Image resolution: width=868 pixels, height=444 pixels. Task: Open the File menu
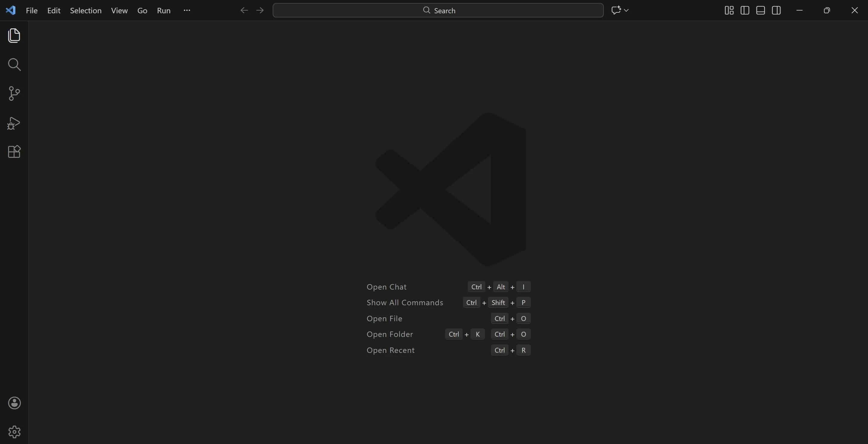point(32,11)
